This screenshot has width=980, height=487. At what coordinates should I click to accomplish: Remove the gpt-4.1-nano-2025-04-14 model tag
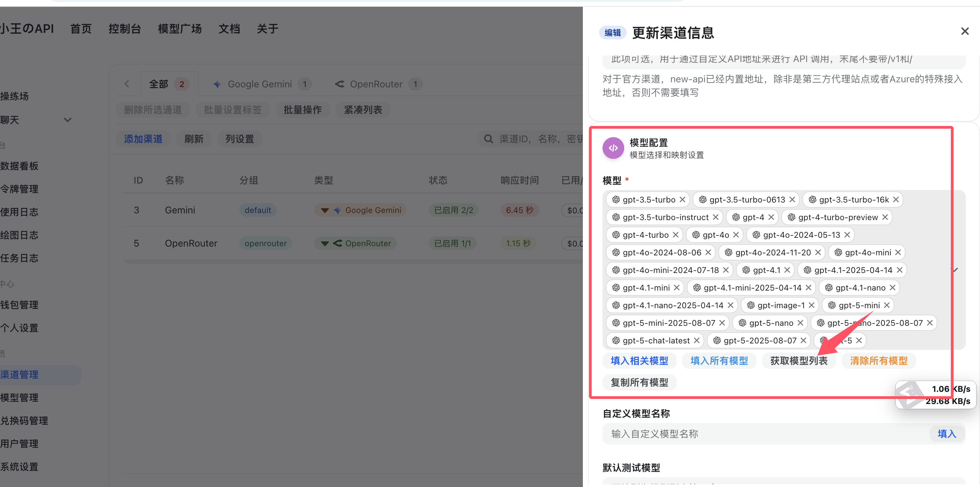tap(731, 305)
